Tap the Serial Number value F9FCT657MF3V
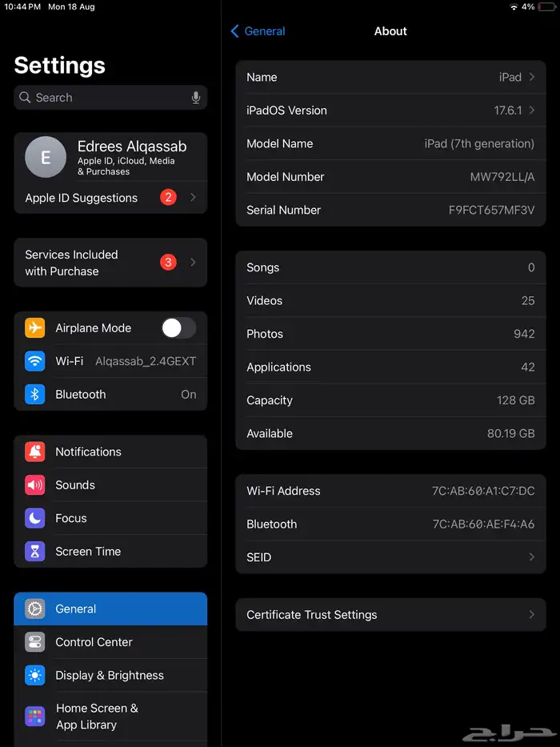 pyautogui.click(x=492, y=210)
